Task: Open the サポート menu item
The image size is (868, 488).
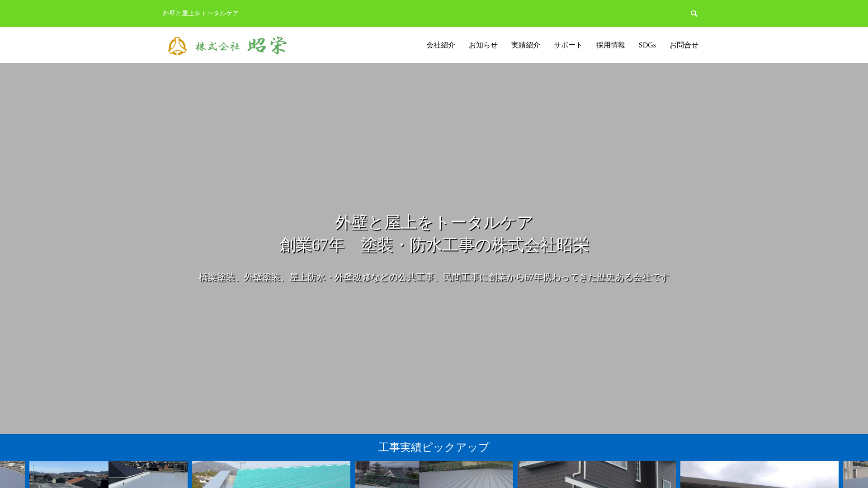Action: (568, 45)
